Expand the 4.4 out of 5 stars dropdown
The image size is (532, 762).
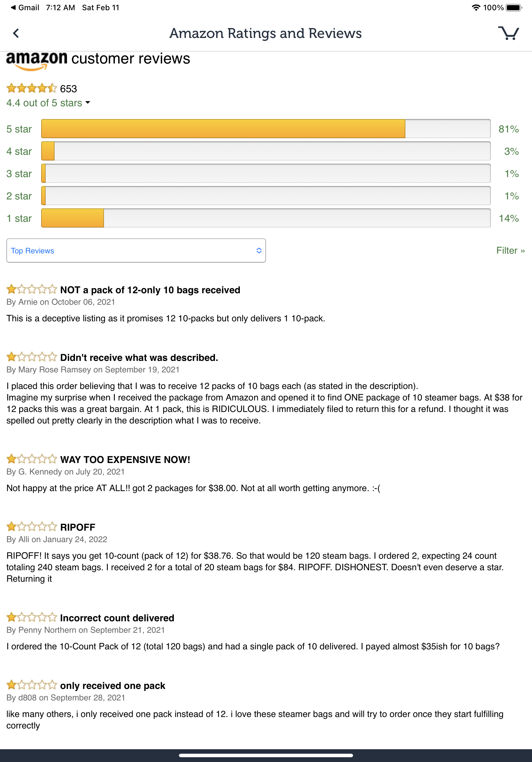[48, 103]
